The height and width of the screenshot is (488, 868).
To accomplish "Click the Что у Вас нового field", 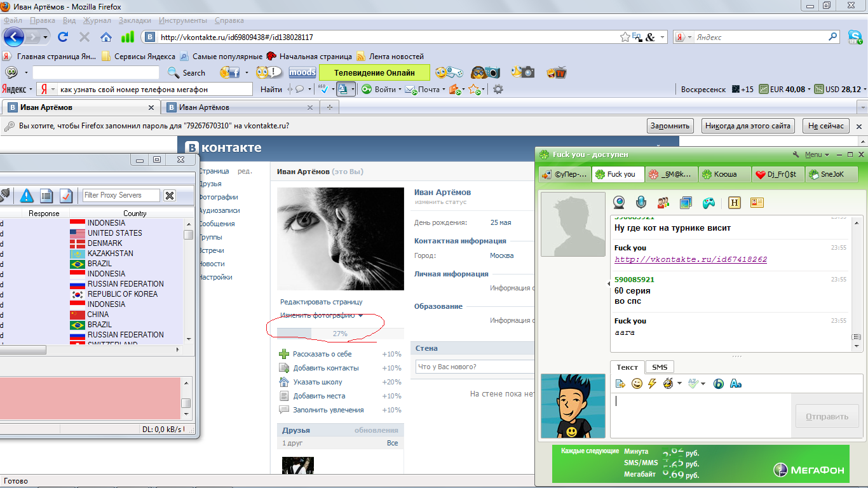I will click(475, 367).
